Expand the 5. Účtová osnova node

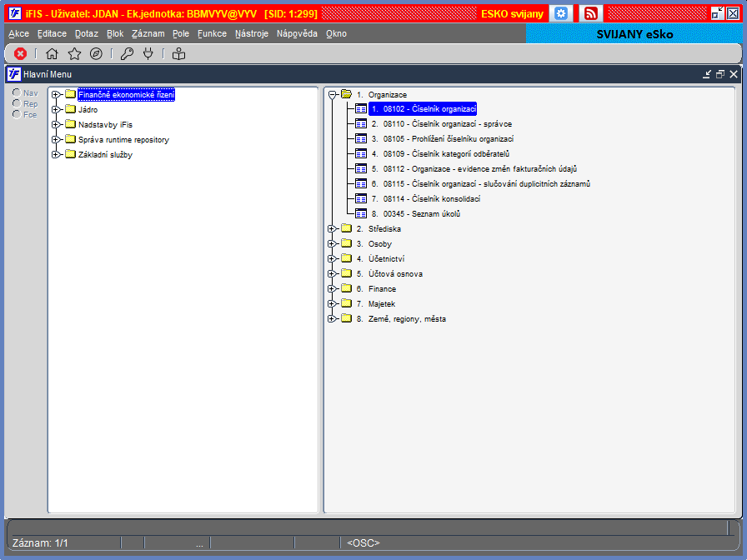332,274
